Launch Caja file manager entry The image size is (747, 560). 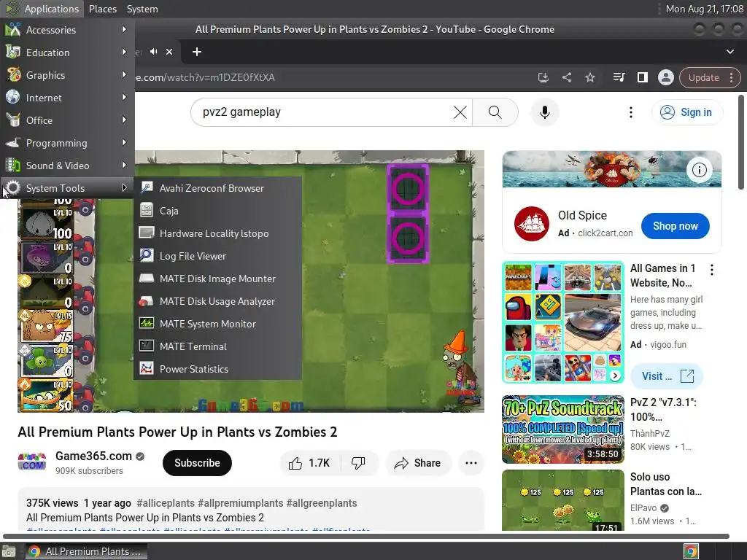point(217,211)
